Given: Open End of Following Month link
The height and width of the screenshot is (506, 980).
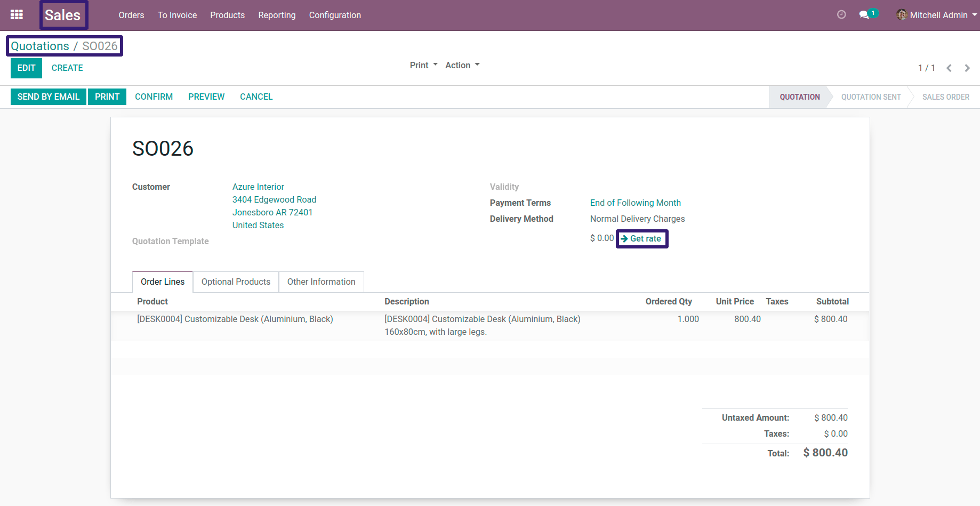Looking at the screenshot, I should click(x=636, y=203).
